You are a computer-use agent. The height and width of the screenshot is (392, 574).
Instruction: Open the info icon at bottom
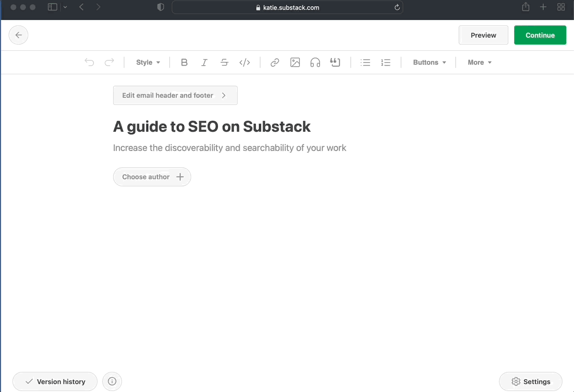coord(112,381)
